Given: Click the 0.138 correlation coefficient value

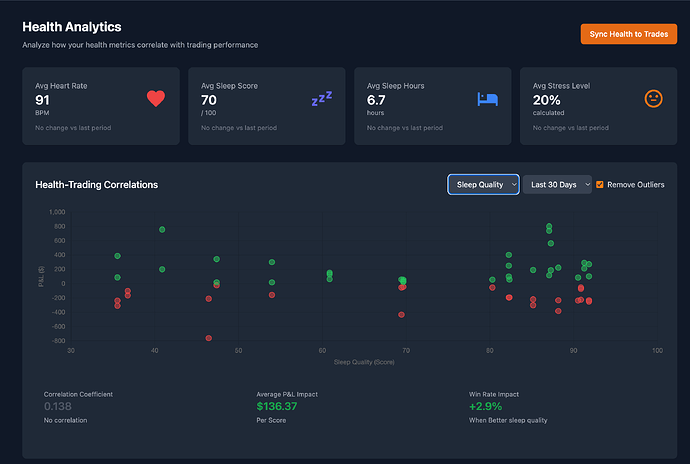Looking at the screenshot, I should click(59, 406).
